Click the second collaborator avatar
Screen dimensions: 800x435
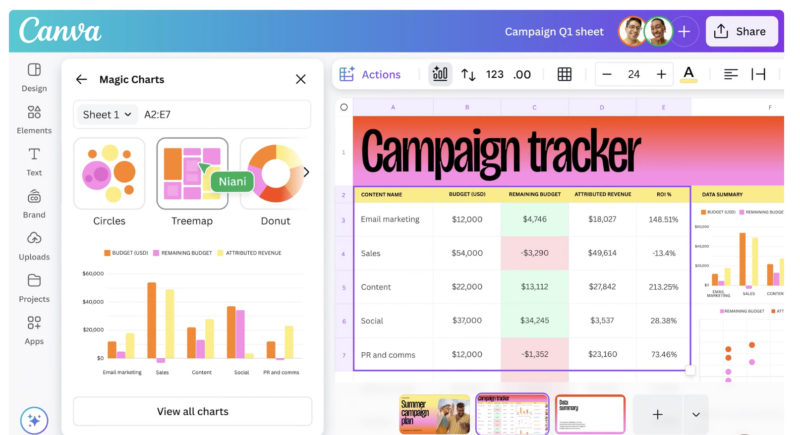click(658, 31)
